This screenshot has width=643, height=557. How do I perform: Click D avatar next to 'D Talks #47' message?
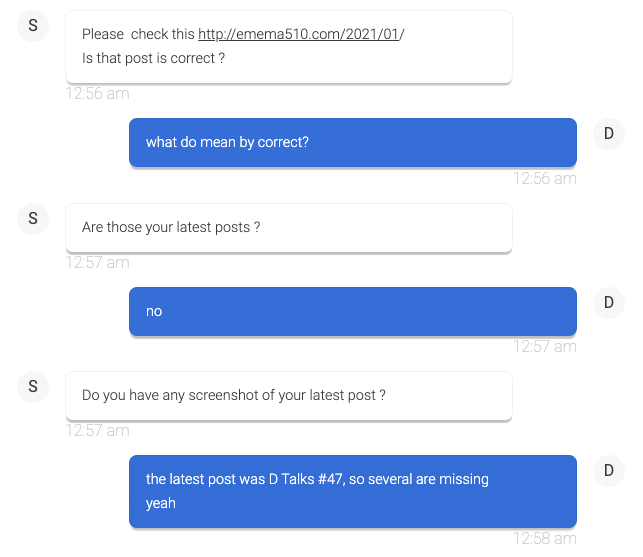pos(609,471)
